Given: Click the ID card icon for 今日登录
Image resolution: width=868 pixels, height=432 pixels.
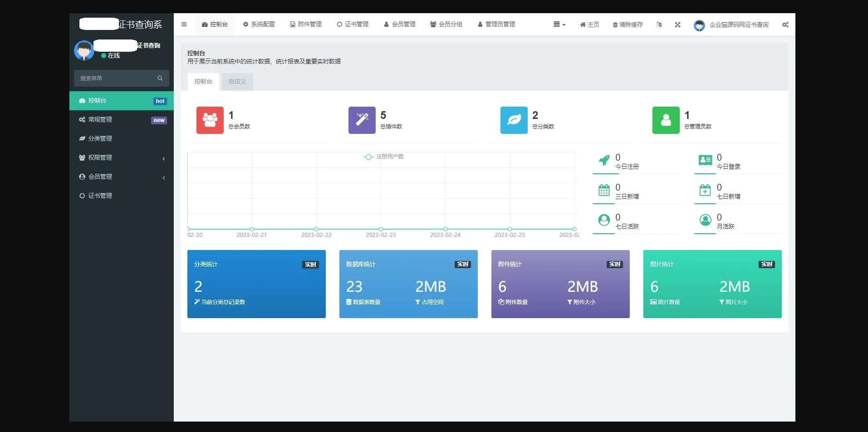Looking at the screenshot, I should coord(705,160).
